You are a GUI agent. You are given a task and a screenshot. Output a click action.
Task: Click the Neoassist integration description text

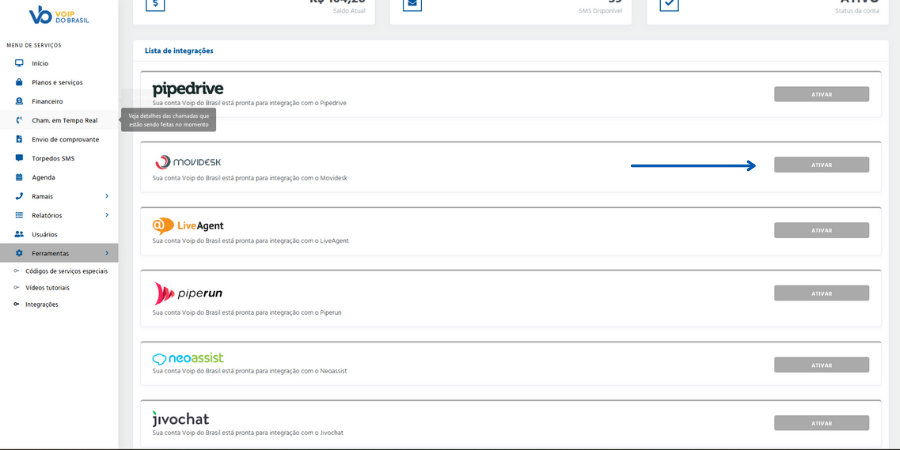250,371
